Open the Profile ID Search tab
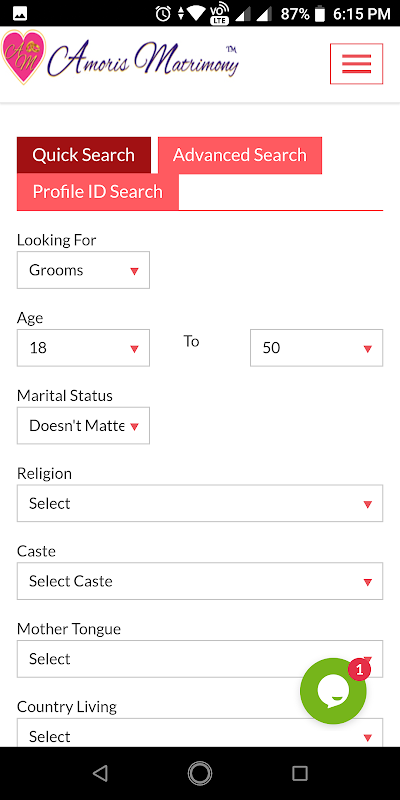400x800 pixels. (98, 192)
